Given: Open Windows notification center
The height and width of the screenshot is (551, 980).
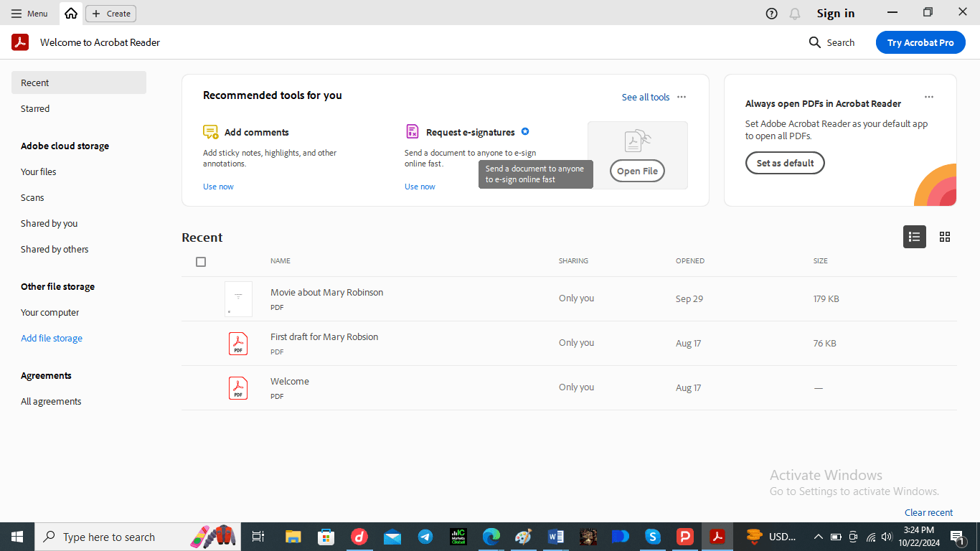Looking at the screenshot, I should pos(957,537).
